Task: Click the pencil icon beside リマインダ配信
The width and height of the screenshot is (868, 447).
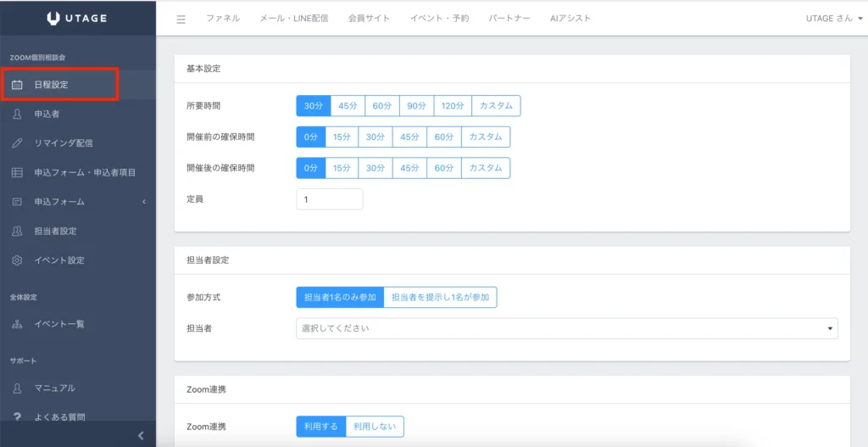Action: (17, 142)
